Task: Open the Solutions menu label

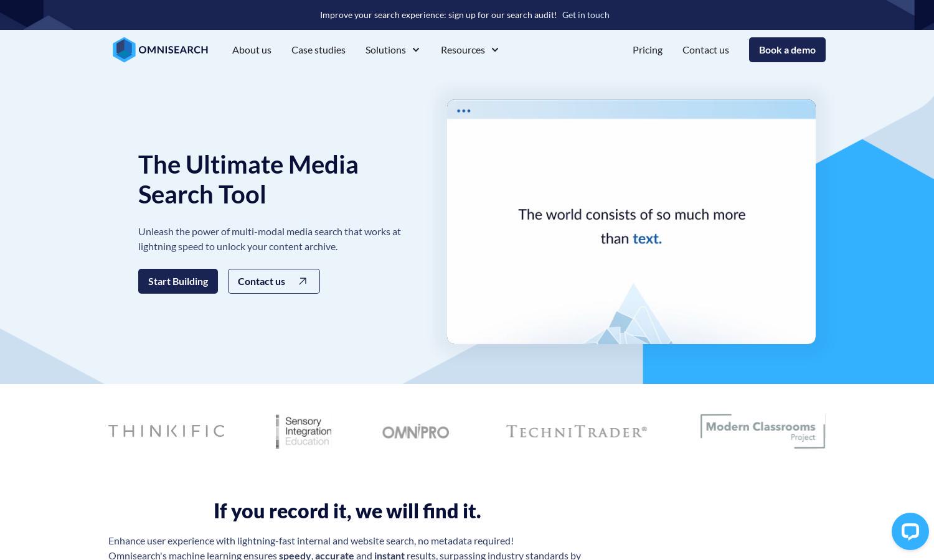Action: pos(385,50)
